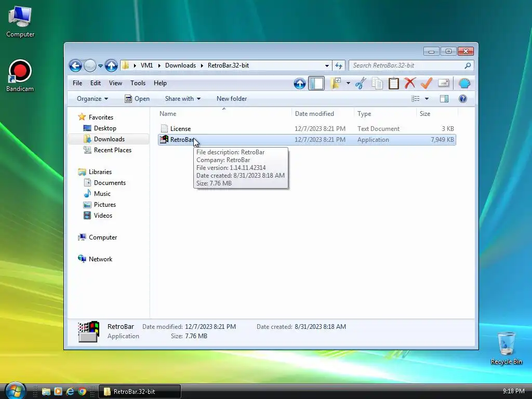Expand the VM1 breadcrumb arrow
532x399 pixels.
(159, 65)
